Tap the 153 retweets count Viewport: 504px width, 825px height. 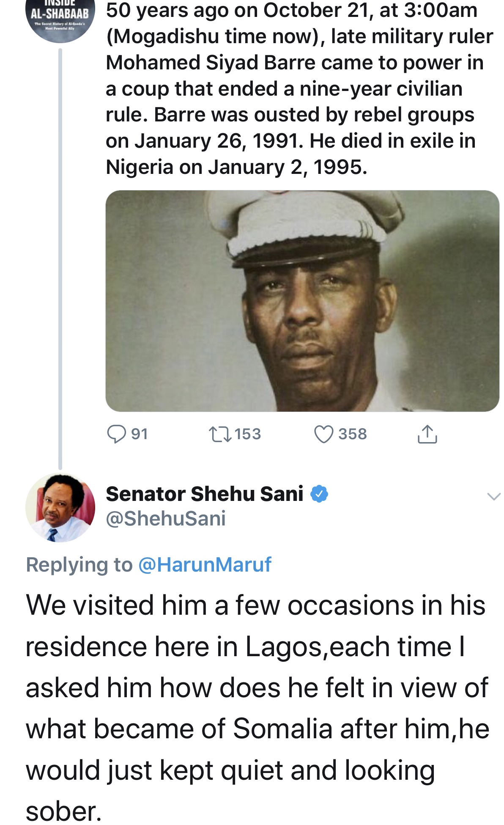pos(248,434)
